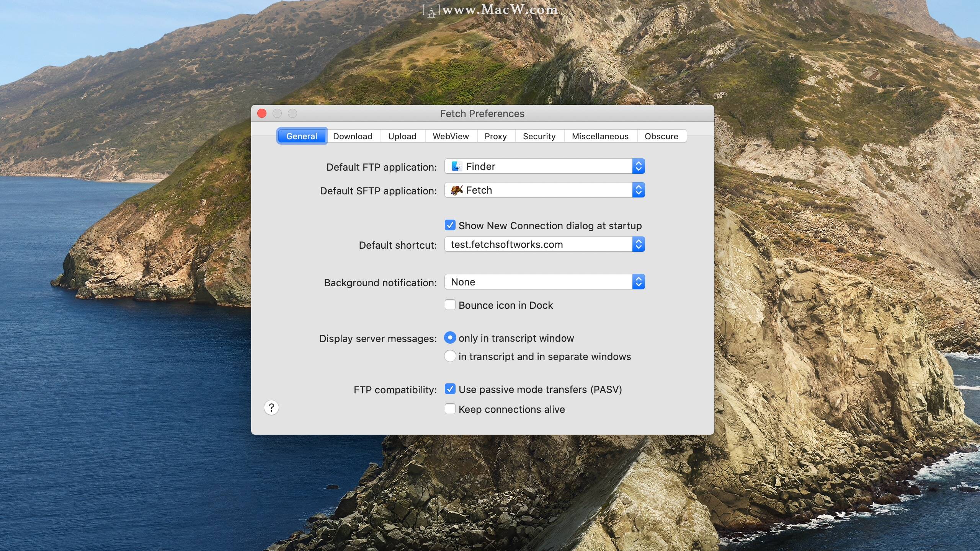Open the Miscellaneous tab
The height and width of the screenshot is (551, 980).
[600, 136]
